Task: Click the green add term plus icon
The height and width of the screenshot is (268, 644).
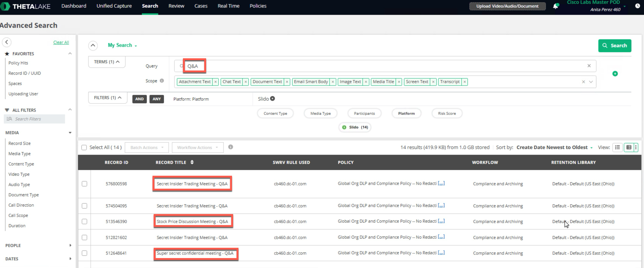Action: 615,74
